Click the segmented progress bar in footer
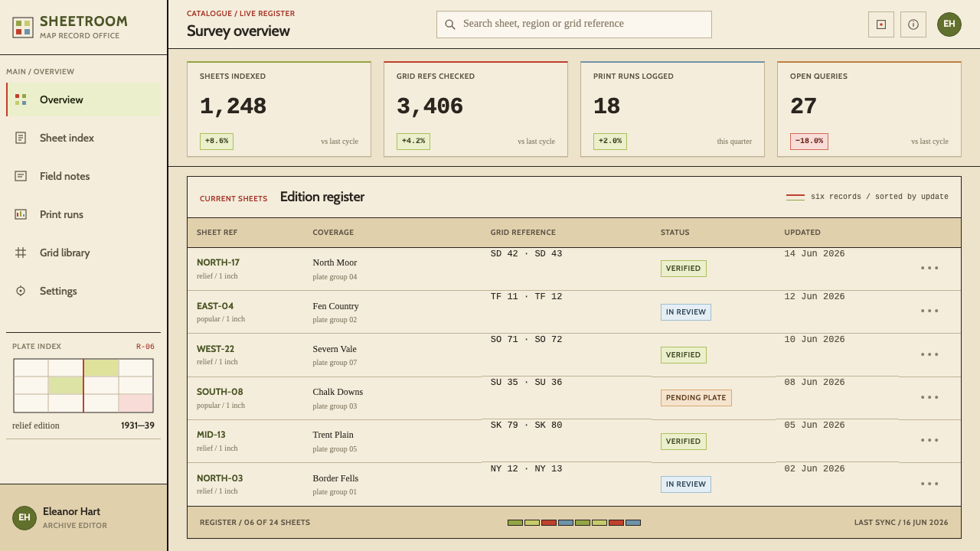The width and height of the screenshot is (980, 551). (574, 523)
